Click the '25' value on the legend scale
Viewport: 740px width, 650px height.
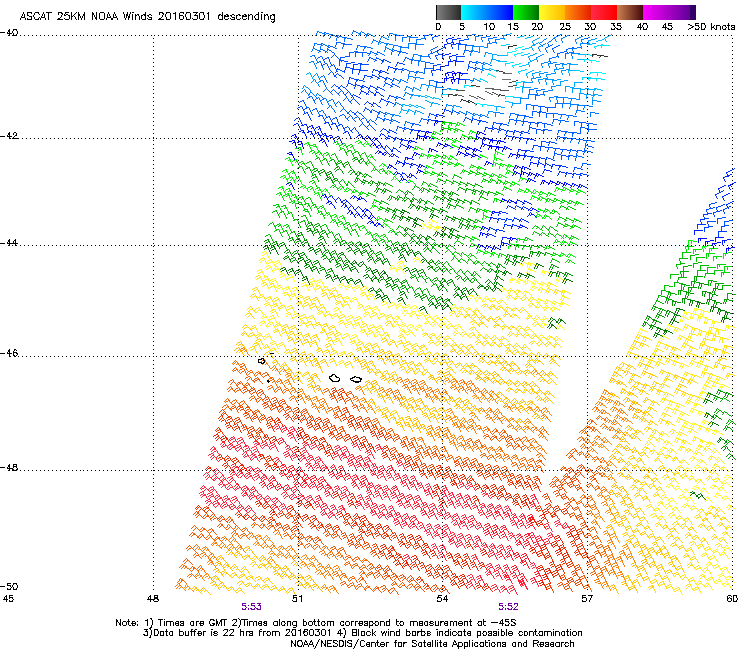tap(565, 27)
